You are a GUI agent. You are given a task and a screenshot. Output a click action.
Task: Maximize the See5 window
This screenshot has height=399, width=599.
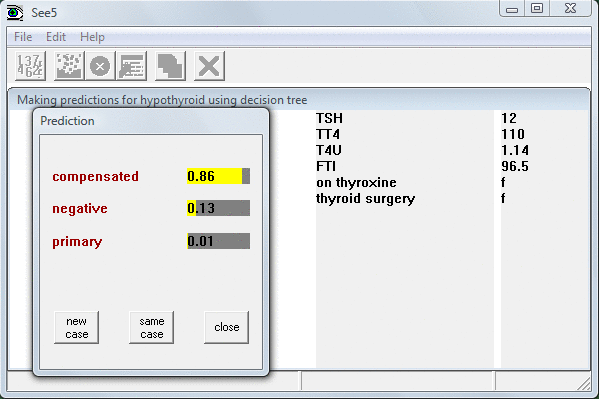tap(537, 8)
